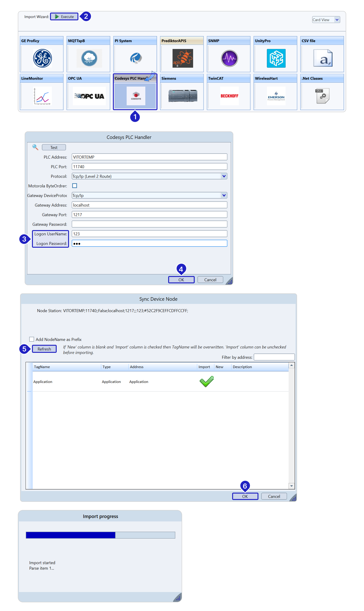Click the magnifier icon beside Test
The height and width of the screenshot is (611, 364).
coord(35,147)
